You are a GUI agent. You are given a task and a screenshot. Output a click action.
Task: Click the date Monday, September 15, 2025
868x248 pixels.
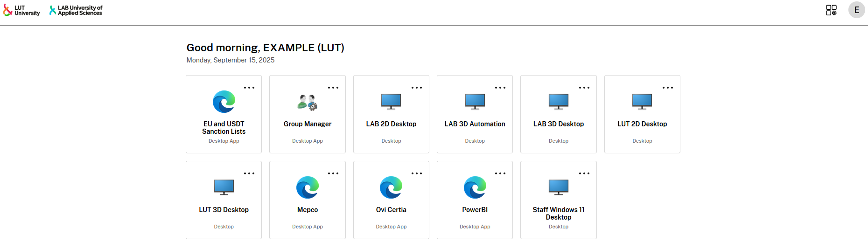pyautogui.click(x=231, y=60)
